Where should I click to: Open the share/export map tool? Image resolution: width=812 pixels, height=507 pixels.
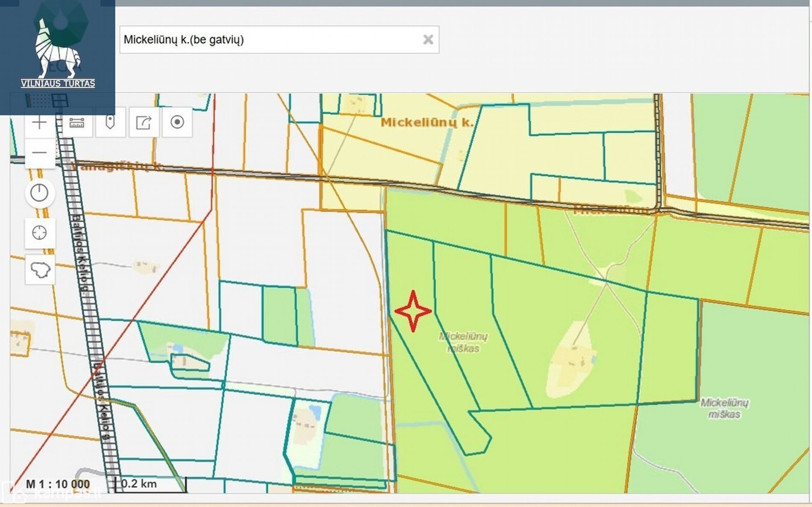point(144,123)
